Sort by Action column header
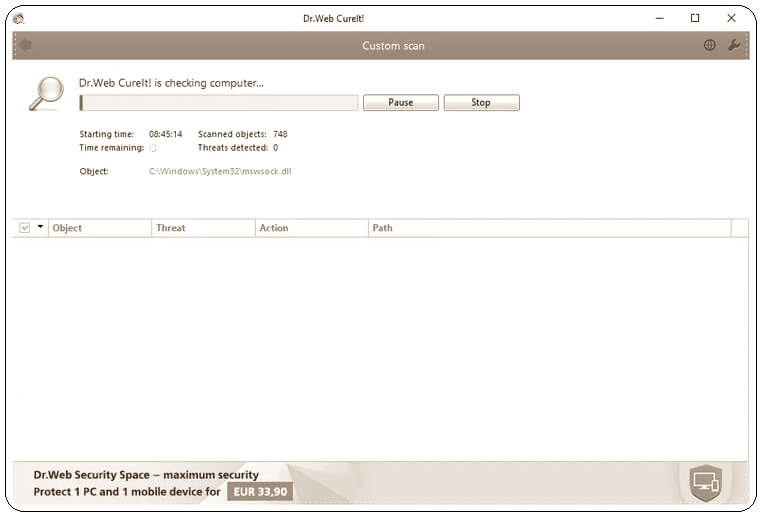This screenshot has height=517, width=762. point(312,228)
